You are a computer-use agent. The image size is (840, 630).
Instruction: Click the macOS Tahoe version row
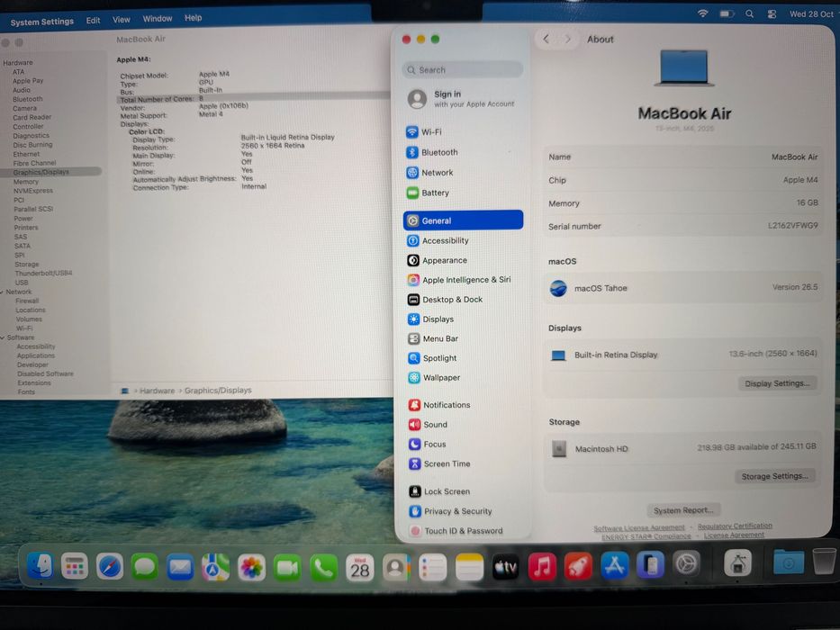coord(683,288)
